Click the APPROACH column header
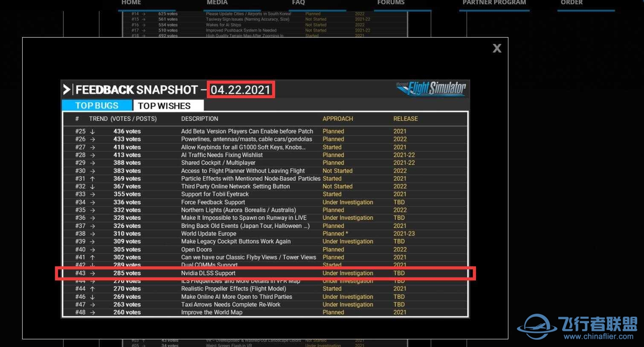Screen dimensions: 644x347 coord(338,119)
